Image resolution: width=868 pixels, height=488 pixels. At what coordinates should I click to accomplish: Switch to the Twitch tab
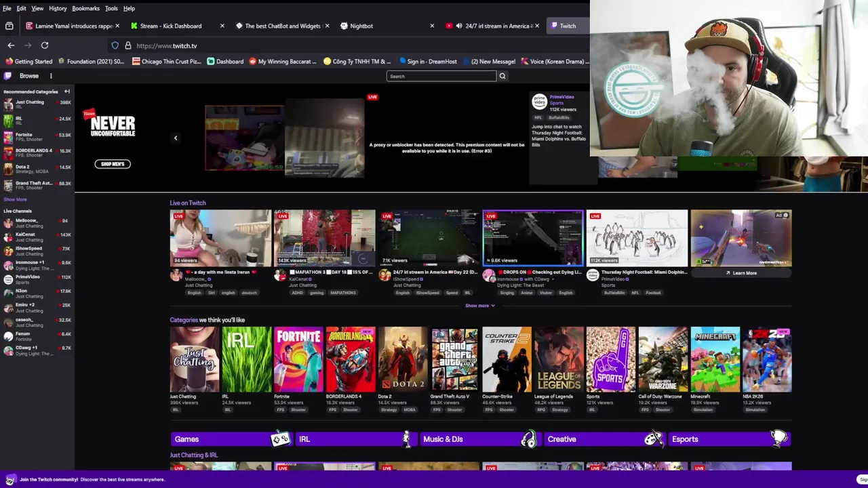568,26
